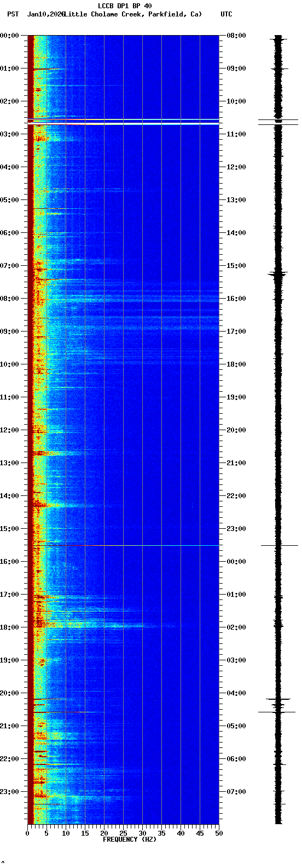Click the '00:00' UTC time label
The height and width of the screenshot is (868, 302).
pyautogui.click(x=236, y=562)
